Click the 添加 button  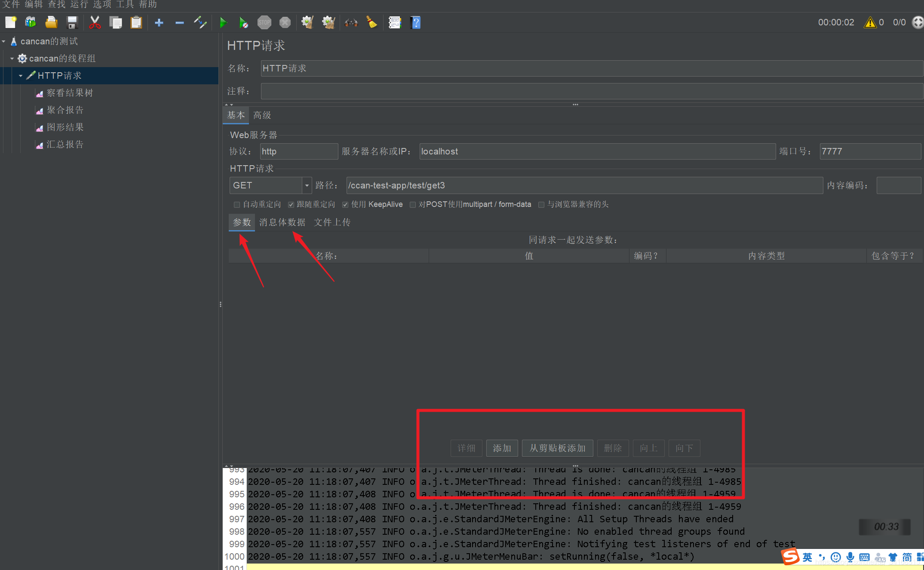[502, 448]
